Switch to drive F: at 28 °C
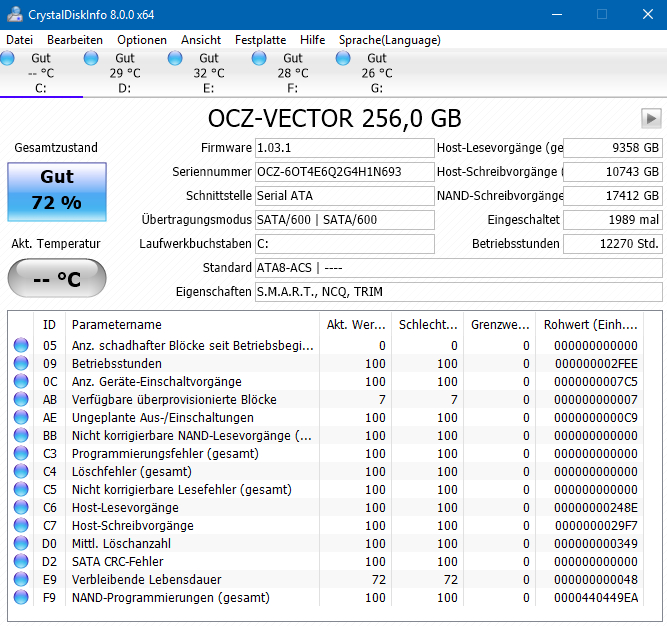The width and height of the screenshot is (667, 626). pyautogui.click(x=293, y=73)
